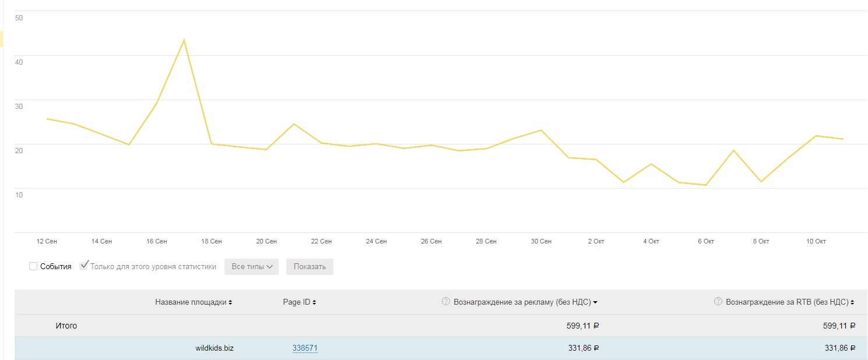Image resolution: width=868 pixels, height=360 pixels.
Task: Sort table by Название площадки header
Action: pos(191,302)
